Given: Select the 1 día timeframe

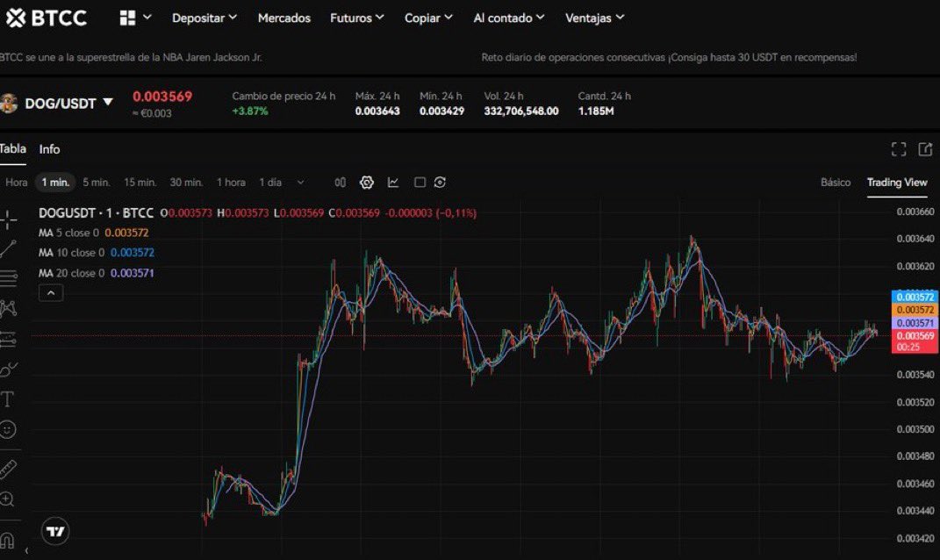Looking at the screenshot, I should click(x=270, y=183).
